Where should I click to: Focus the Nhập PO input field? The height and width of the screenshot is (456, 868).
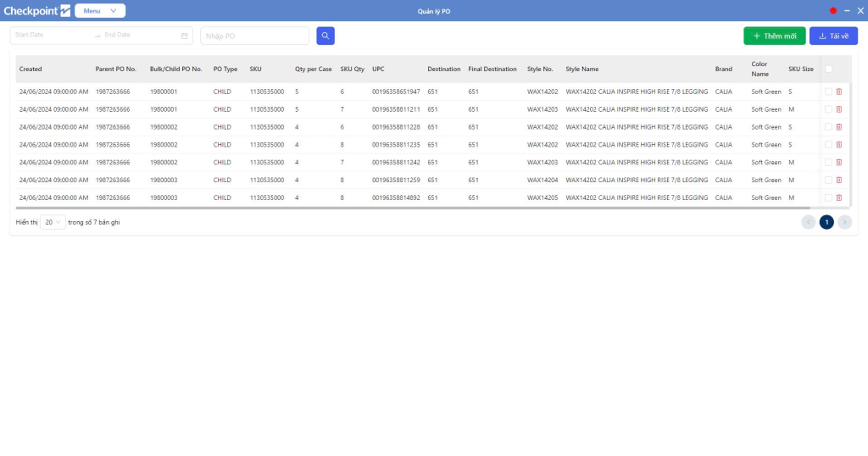(x=254, y=36)
